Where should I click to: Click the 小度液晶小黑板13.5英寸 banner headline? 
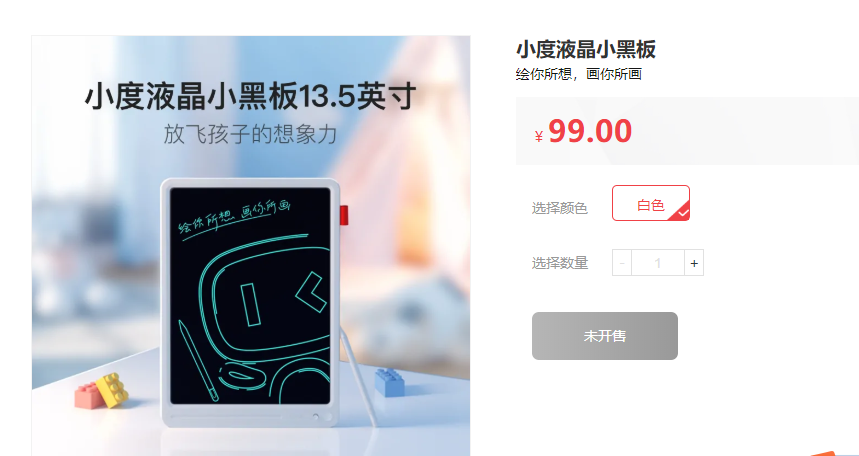point(250,97)
